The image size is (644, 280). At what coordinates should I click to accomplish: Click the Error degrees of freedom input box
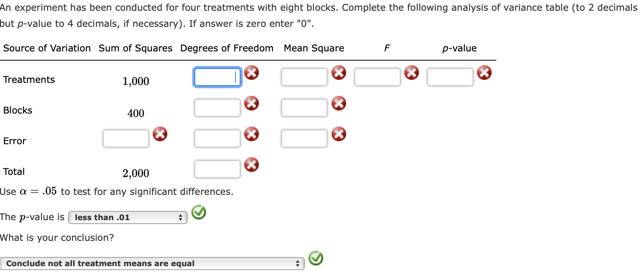(x=217, y=138)
